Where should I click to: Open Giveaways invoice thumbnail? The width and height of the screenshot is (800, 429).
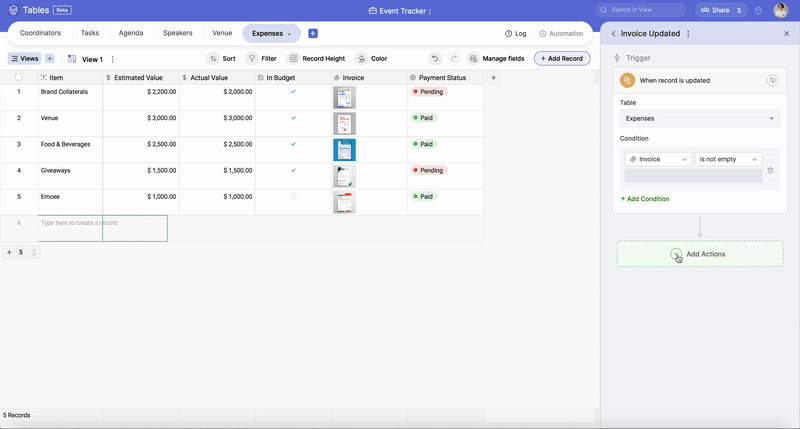click(344, 176)
